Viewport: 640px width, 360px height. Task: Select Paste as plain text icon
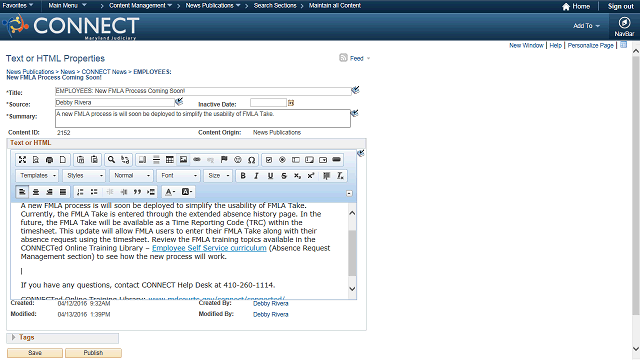[80, 160]
